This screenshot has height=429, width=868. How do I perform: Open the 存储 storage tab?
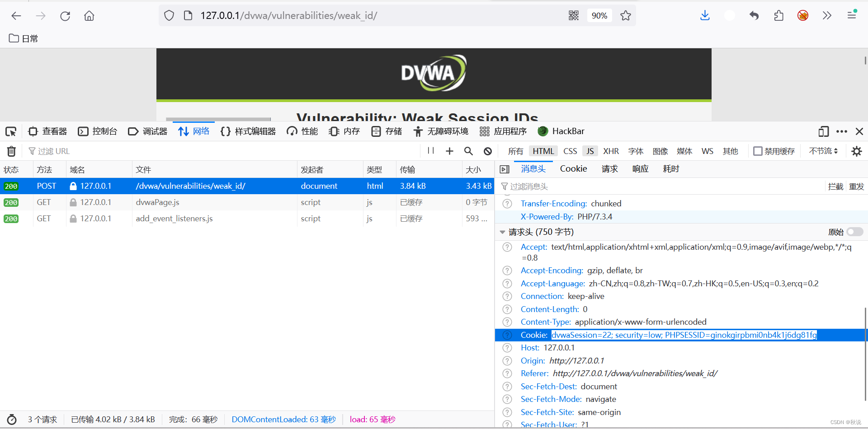coord(387,131)
